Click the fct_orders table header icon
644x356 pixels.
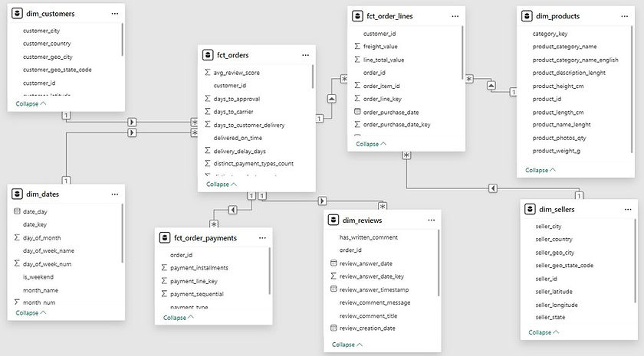[x=208, y=55]
